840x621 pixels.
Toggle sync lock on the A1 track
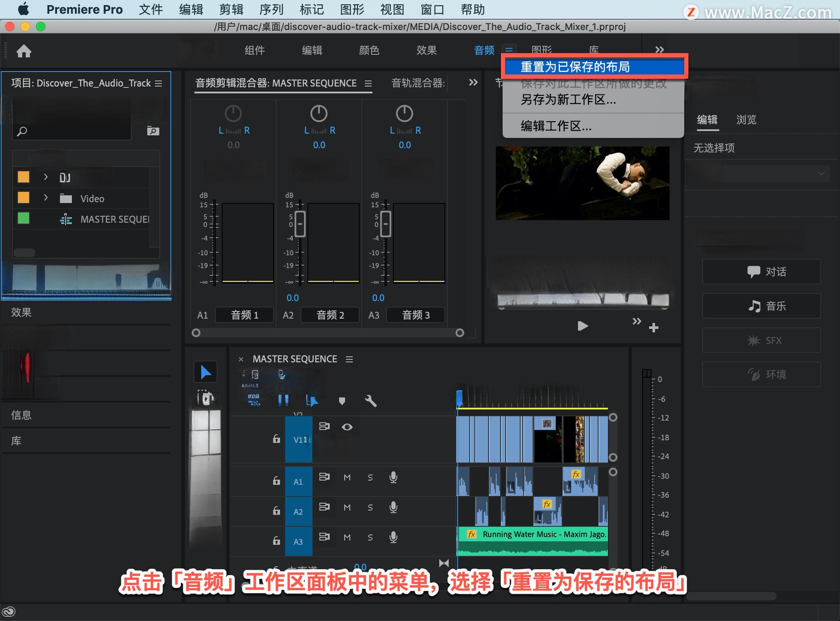(x=324, y=477)
